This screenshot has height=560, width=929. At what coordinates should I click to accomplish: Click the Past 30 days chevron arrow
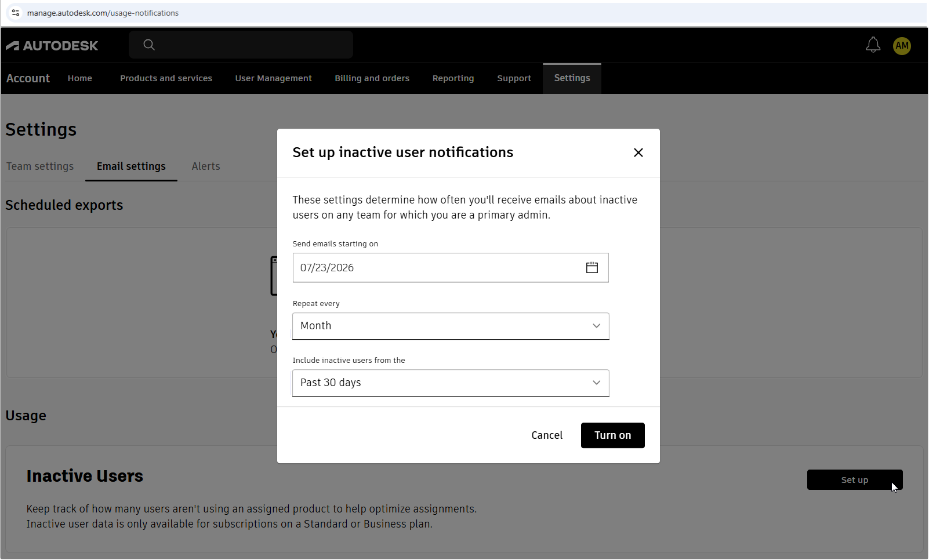click(x=596, y=383)
